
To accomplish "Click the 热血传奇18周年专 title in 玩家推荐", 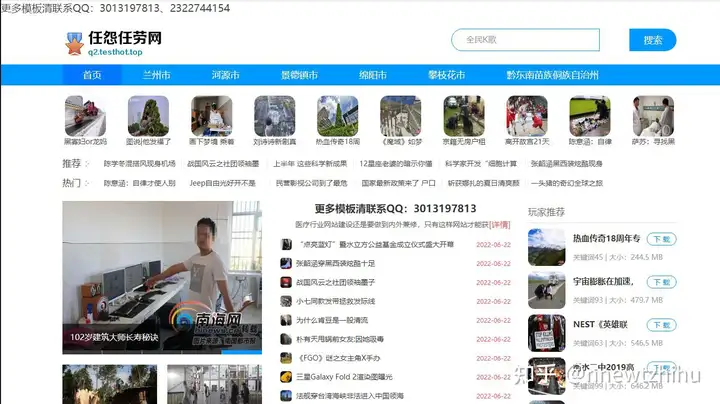I will (607, 238).
